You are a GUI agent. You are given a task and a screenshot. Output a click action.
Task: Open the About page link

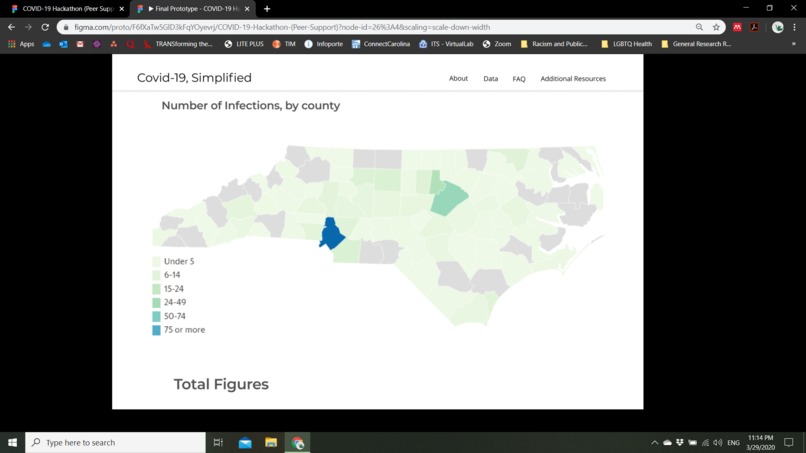[x=459, y=79]
